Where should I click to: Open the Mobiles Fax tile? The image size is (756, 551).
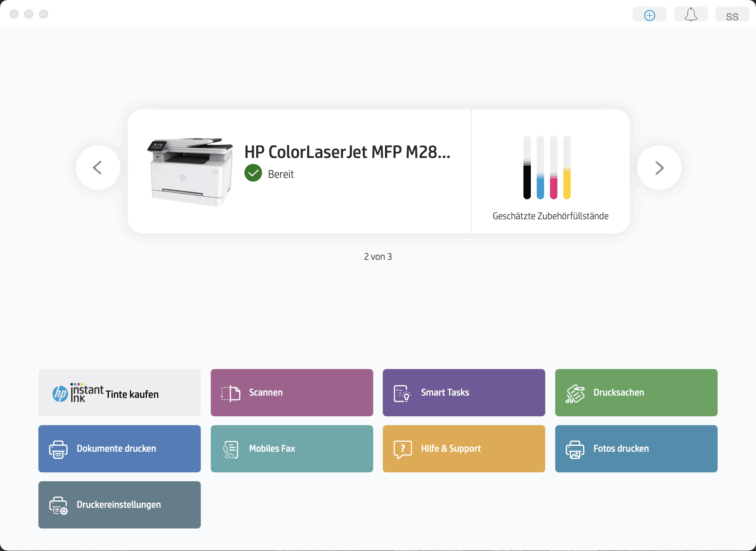pos(292,449)
